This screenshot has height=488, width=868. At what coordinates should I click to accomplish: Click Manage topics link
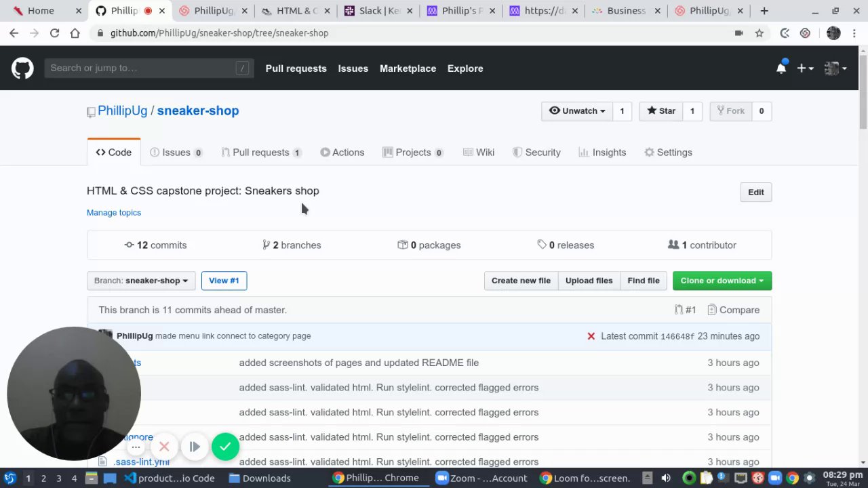(114, 213)
